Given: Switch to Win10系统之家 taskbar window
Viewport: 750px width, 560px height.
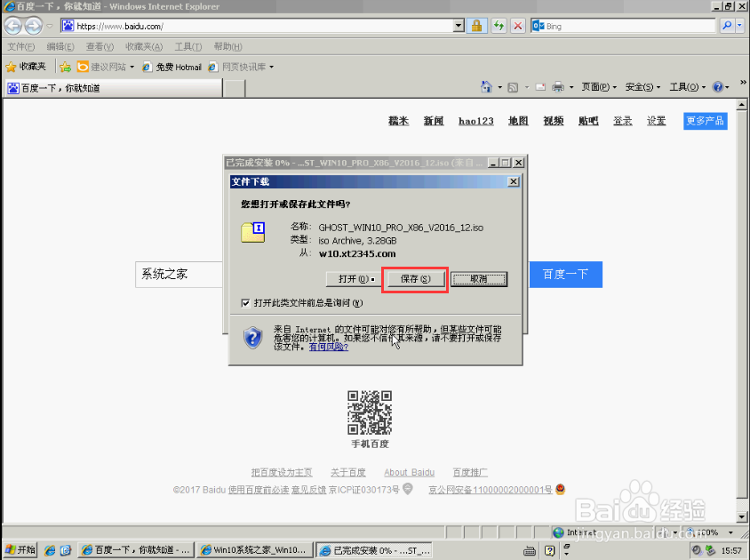Looking at the screenshot, I should 255,550.
